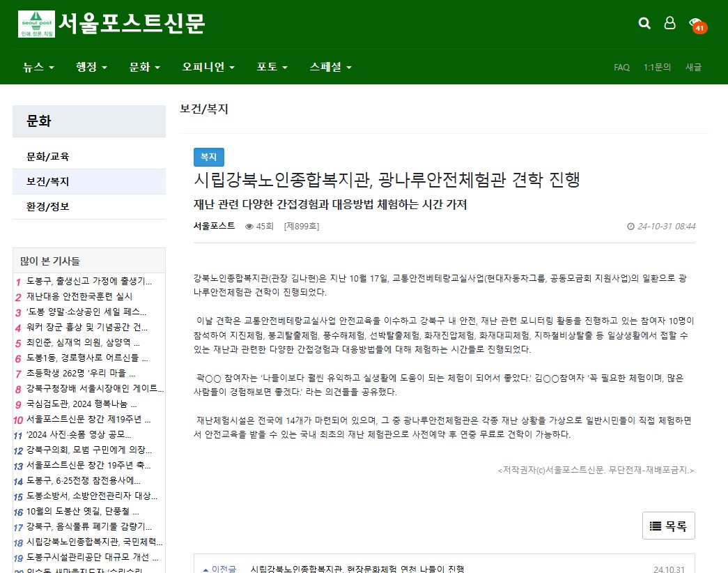Image resolution: width=728 pixels, height=573 pixels.
Task: Click the search magnifier icon
Action: (644, 24)
